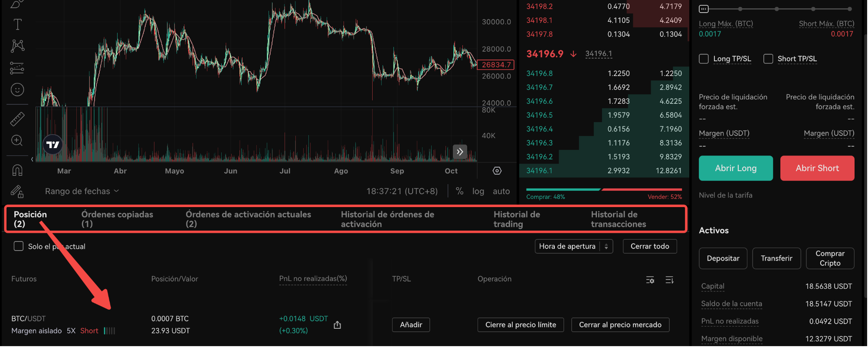
Task: Expand chart with the double-arrow button
Action: 460,152
